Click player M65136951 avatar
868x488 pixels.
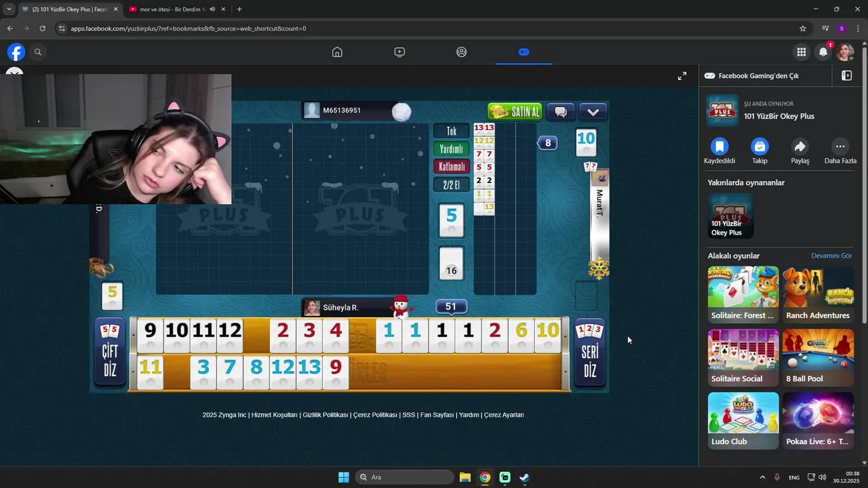tap(312, 110)
